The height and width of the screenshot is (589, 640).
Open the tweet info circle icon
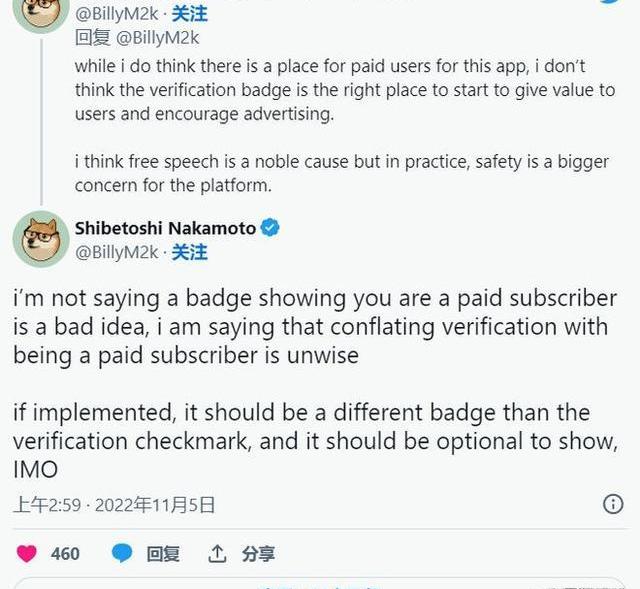click(x=613, y=504)
